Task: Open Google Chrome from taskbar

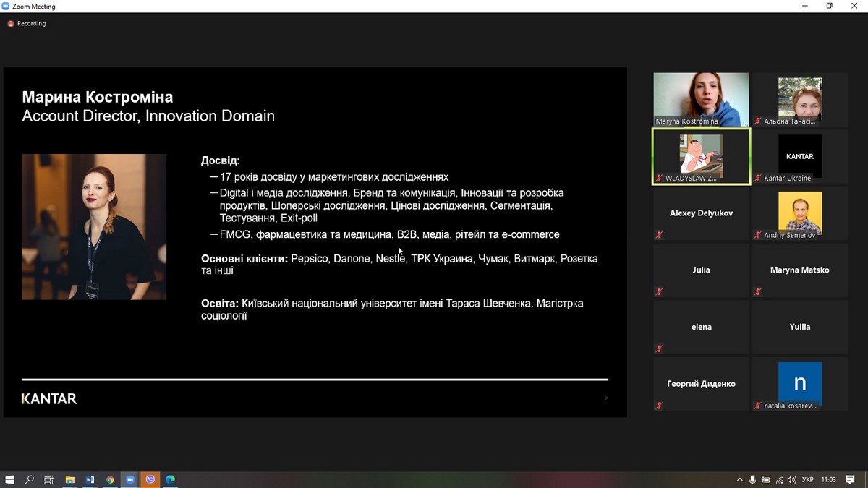Action: click(x=110, y=479)
